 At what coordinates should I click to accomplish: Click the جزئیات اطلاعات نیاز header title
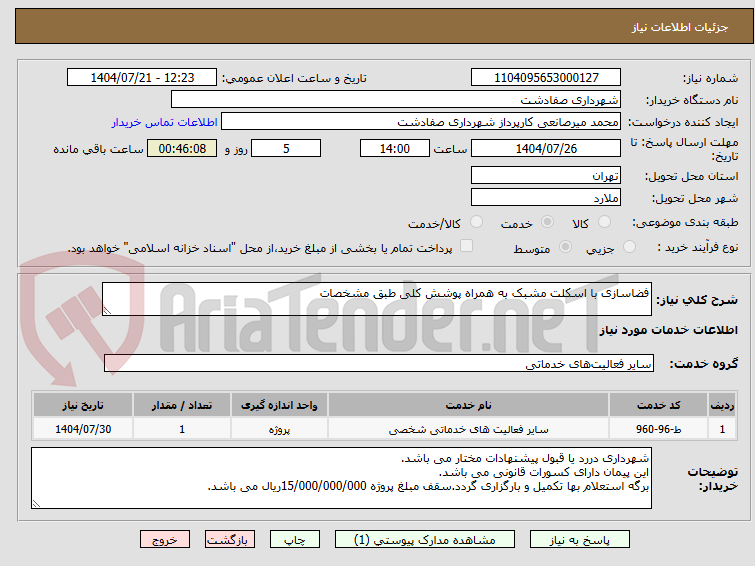[x=679, y=27]
